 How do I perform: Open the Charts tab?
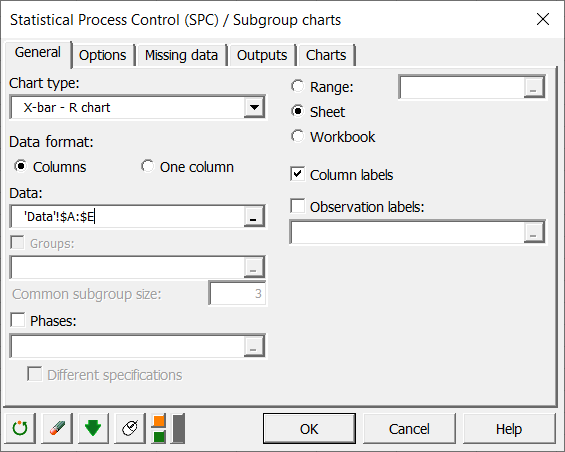click(x=326, y=55)
